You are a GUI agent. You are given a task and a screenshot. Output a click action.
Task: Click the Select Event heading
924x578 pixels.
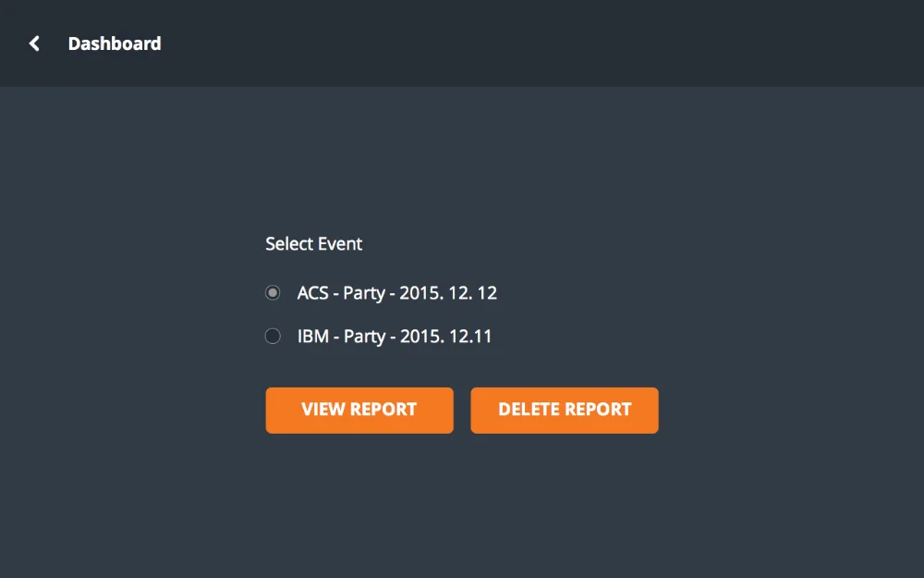pos(314,244)
